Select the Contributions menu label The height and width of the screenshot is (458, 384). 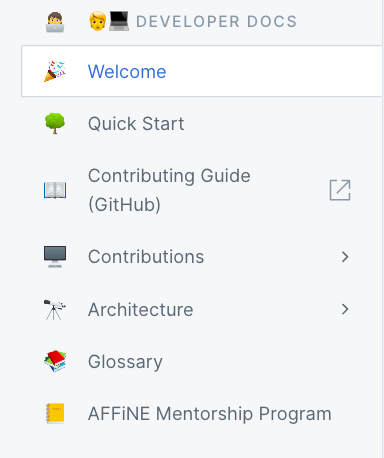(x=146, y=257)
